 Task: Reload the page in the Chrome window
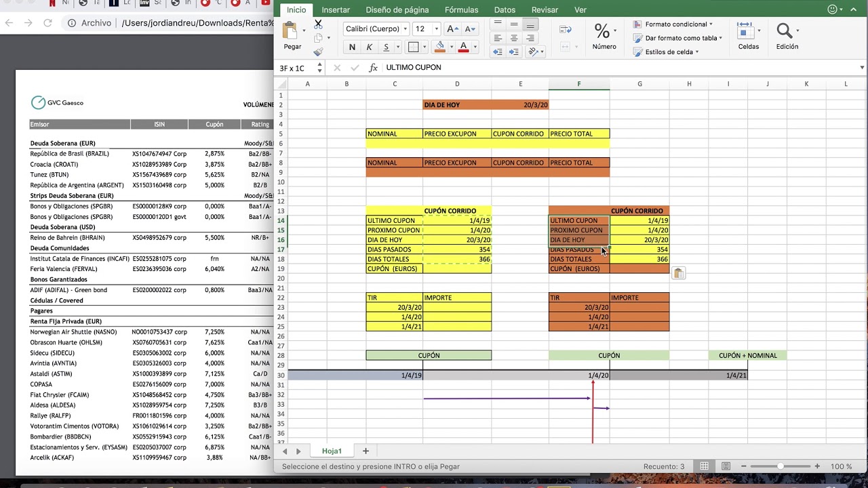[x=47, y=23]
